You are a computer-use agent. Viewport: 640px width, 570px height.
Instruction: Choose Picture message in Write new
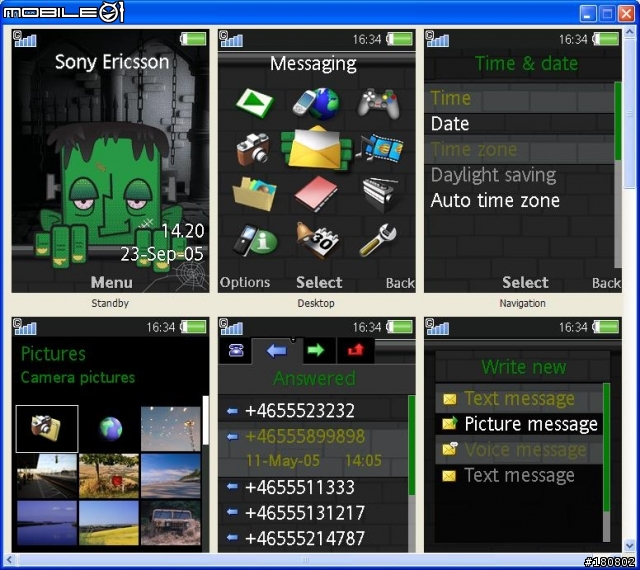[519, 424]
